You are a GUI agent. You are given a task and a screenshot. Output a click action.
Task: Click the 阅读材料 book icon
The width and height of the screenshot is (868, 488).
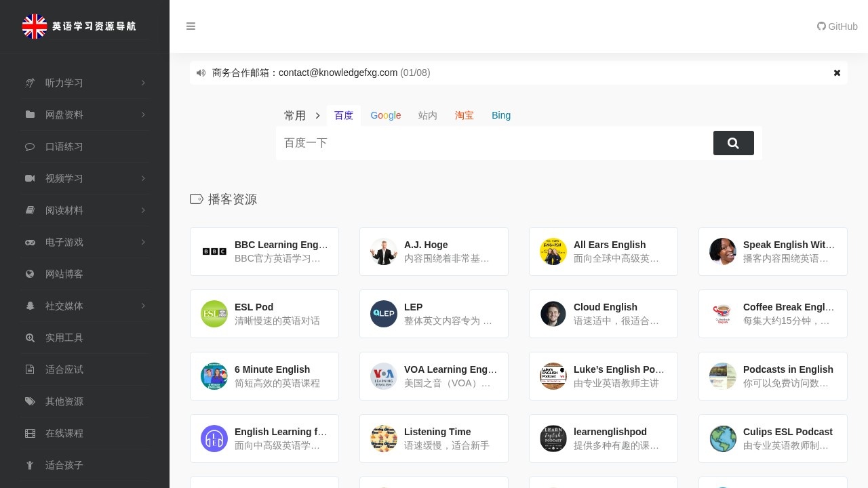click(30, 210)
